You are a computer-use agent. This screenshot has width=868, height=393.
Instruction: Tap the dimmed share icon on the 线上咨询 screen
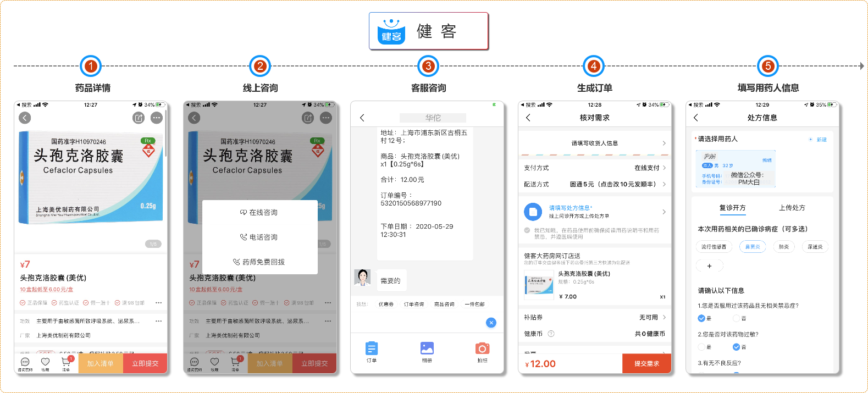coord(308,118)
